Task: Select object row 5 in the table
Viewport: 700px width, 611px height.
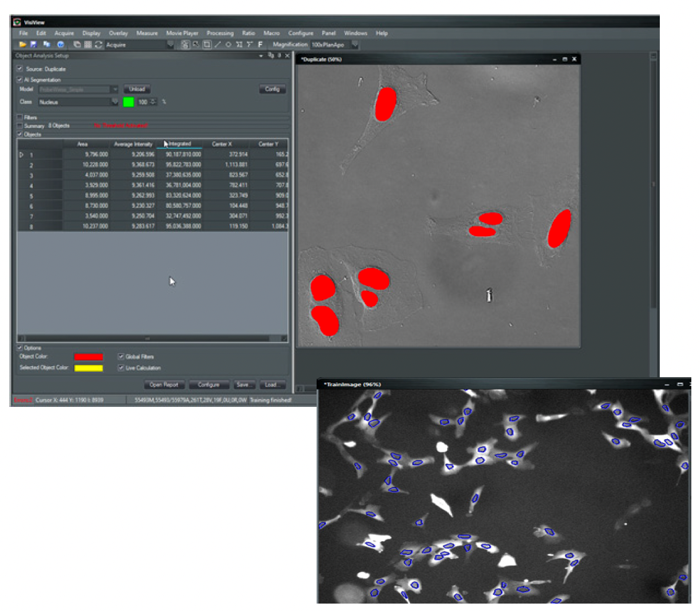Action: click(153, 196)
